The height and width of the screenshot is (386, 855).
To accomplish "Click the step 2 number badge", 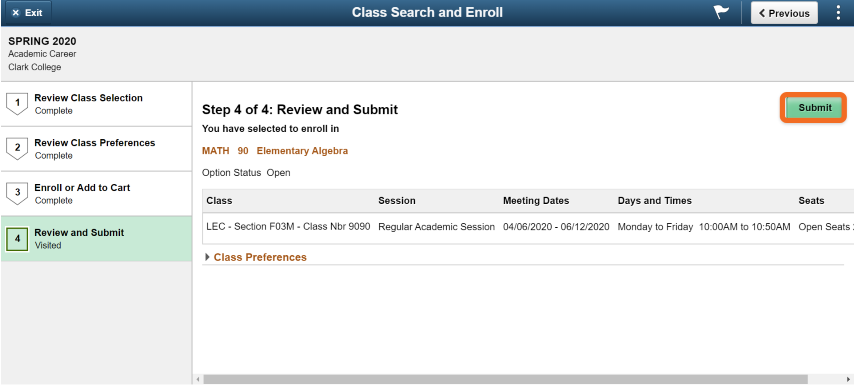I will coord(17,148).
